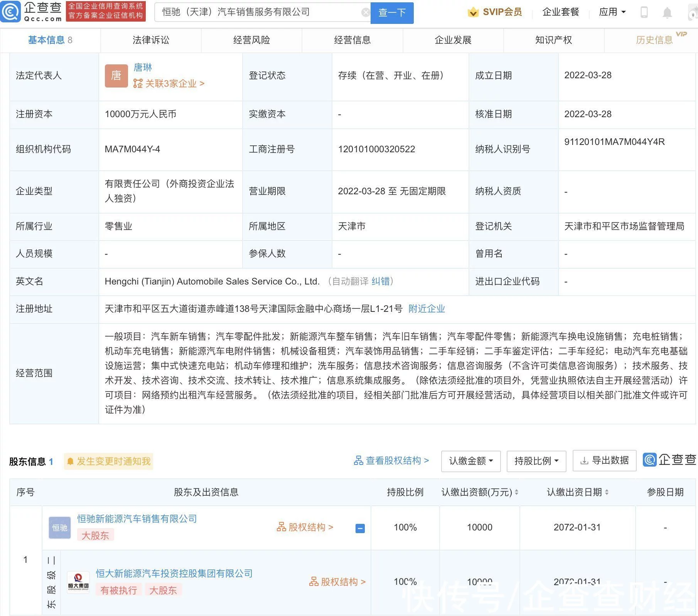Image resolution: width=698 pixels, height=616 pixels.
Task: Switch to the 法律诉讼 tab
Action: click(151, 40)
